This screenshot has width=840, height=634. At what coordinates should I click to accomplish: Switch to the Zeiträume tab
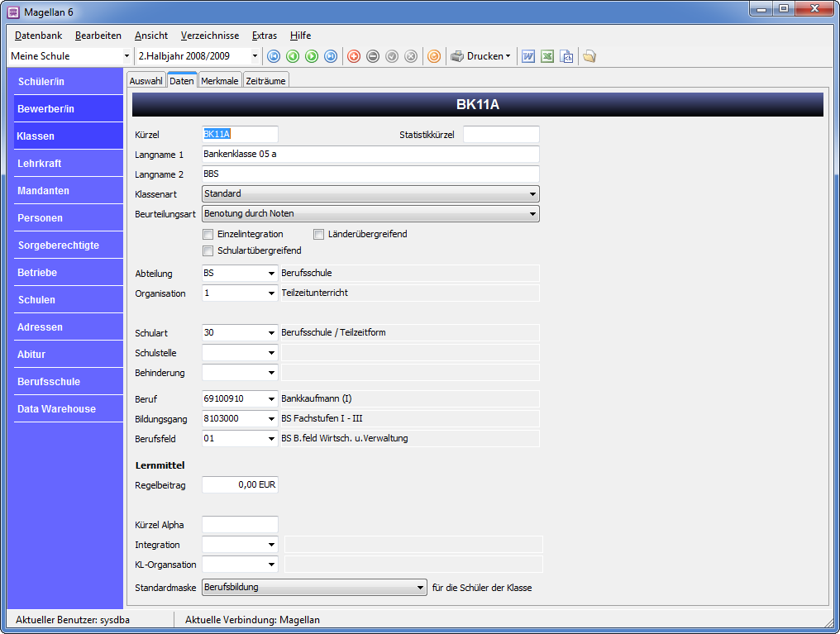point(265,81)
